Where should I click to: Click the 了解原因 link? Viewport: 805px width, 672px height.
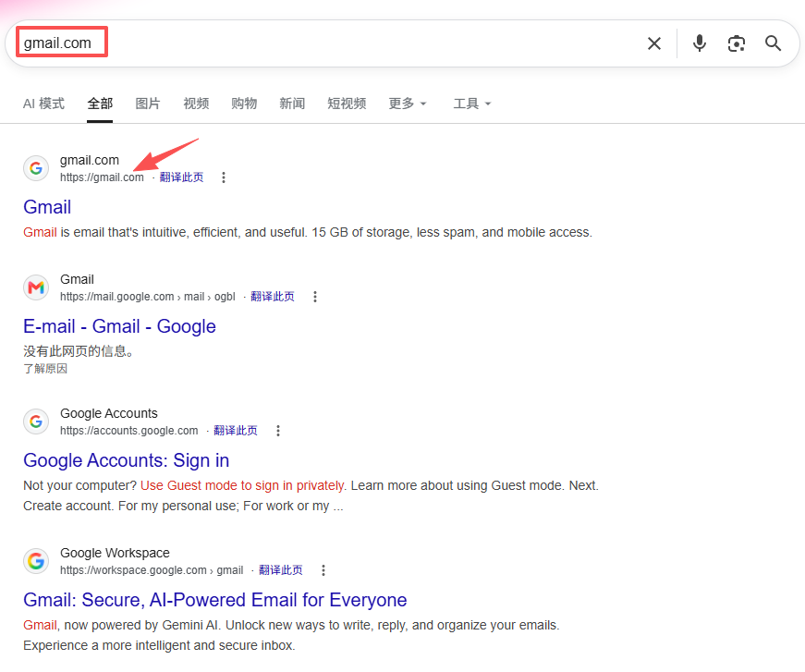tap(45, 369)
